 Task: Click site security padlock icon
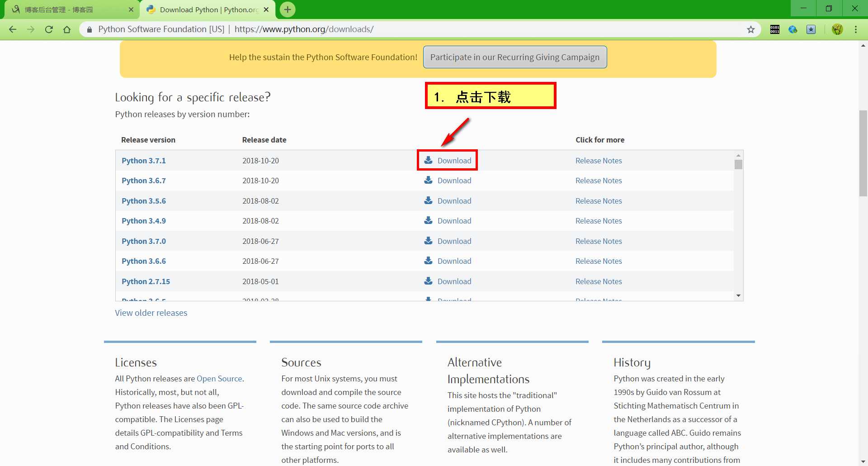(90, 29)
